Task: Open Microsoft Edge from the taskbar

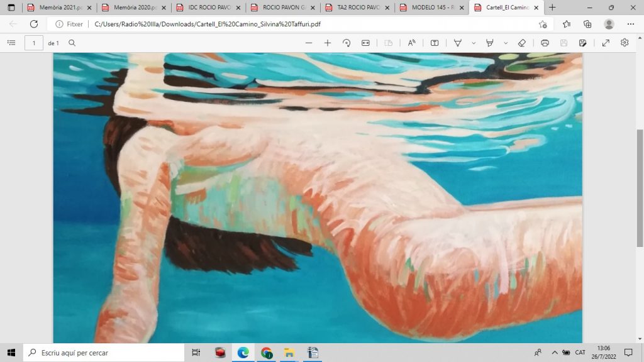Action: [243, 353]
